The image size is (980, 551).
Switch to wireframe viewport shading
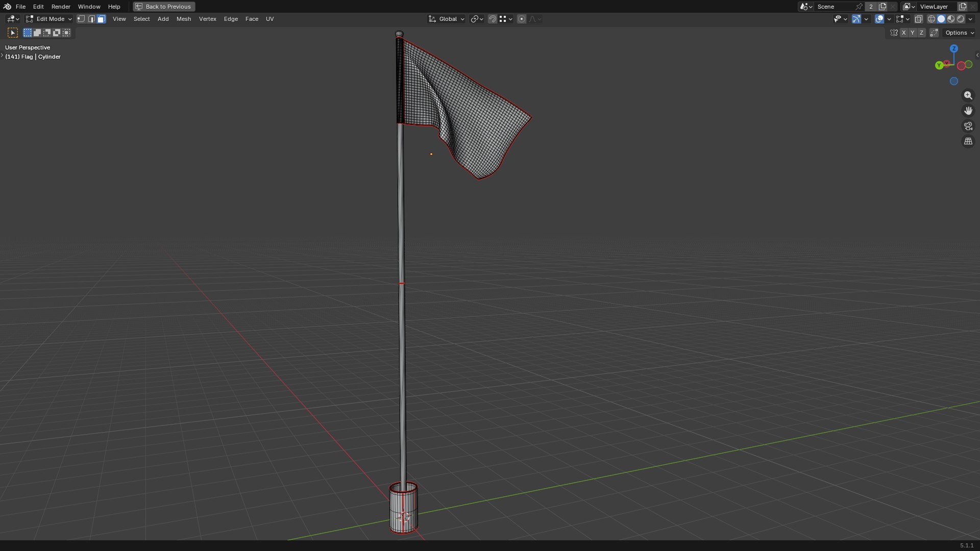(x=932, y=19)
